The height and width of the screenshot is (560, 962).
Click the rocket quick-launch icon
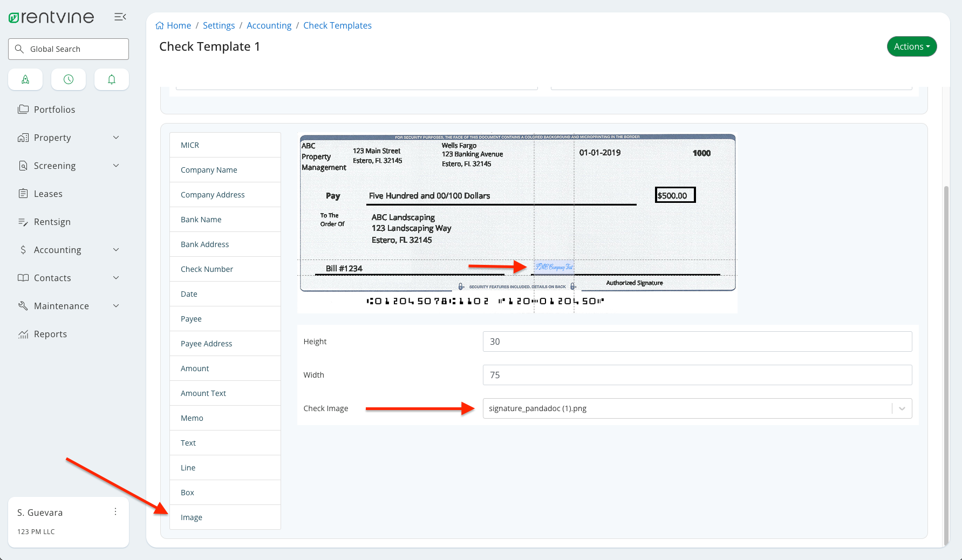pyautogui.click(x=25, y=79)
